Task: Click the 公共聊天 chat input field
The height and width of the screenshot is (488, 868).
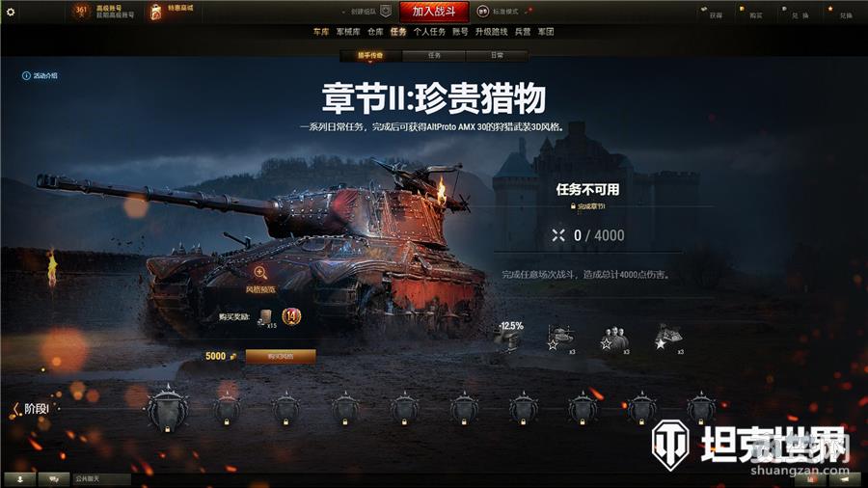Action: pos(102,479)
